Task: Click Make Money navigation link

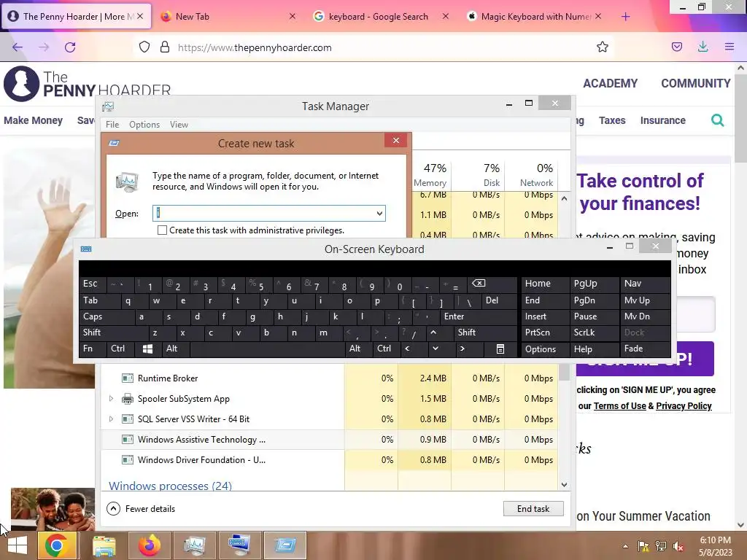Action: point(34,120)
